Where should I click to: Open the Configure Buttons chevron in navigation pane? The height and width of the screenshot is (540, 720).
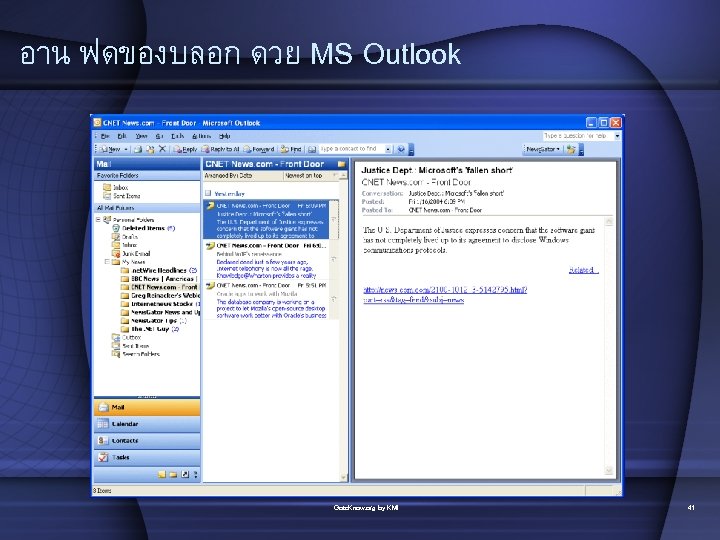tap(195, 474)
